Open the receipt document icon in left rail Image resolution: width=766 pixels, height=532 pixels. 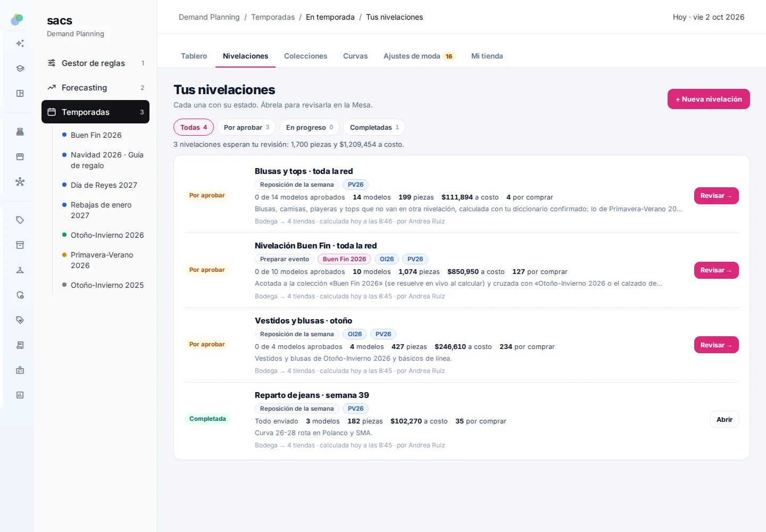[20, 345]
